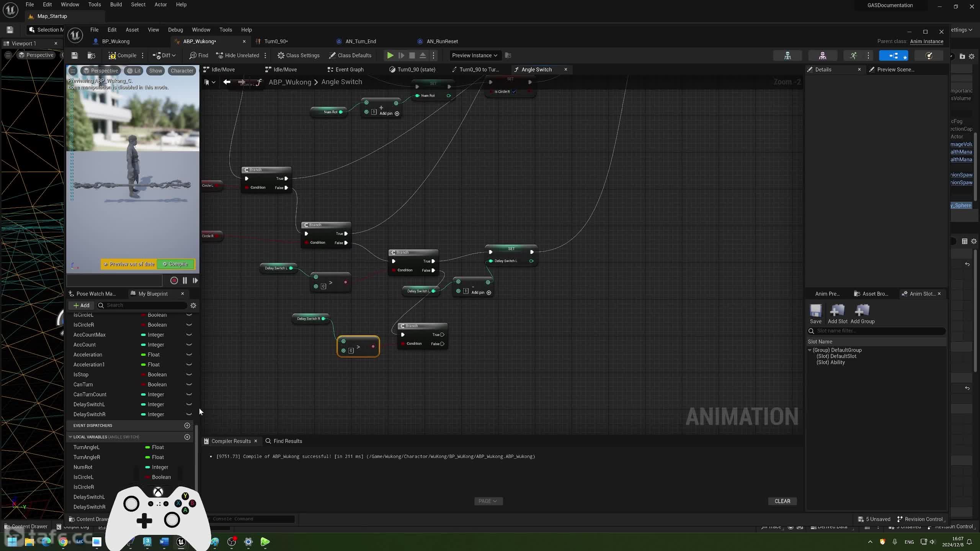Change Lit view mode in preview
This screenshot has height=551, width=980.
pos(134,71)
